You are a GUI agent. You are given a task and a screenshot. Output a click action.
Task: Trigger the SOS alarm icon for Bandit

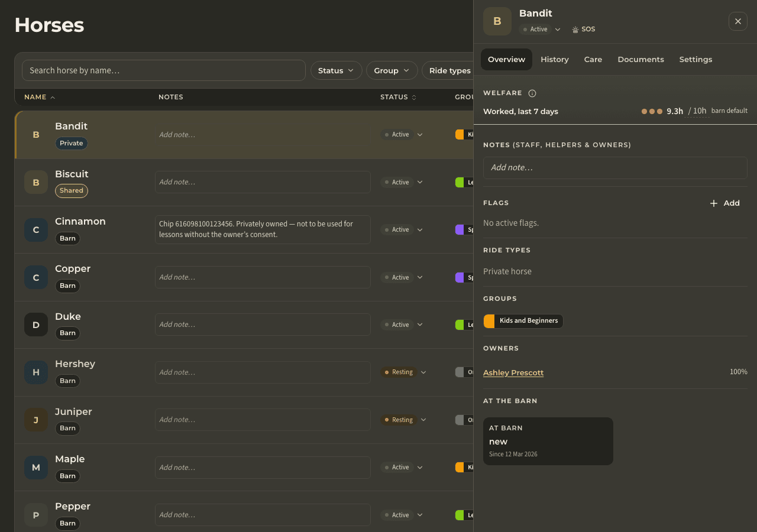tap(575, 30)
